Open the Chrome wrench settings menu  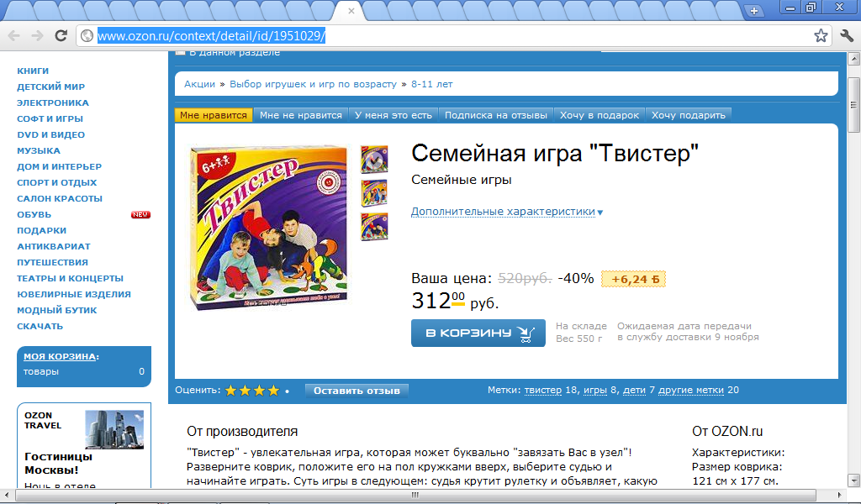(847, 35)
